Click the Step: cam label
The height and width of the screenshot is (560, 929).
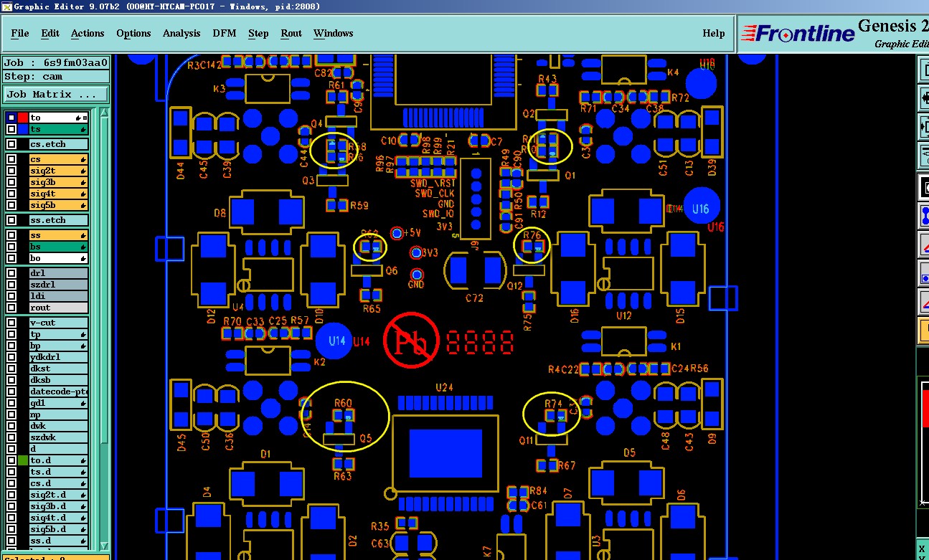(x=56, y=76)
